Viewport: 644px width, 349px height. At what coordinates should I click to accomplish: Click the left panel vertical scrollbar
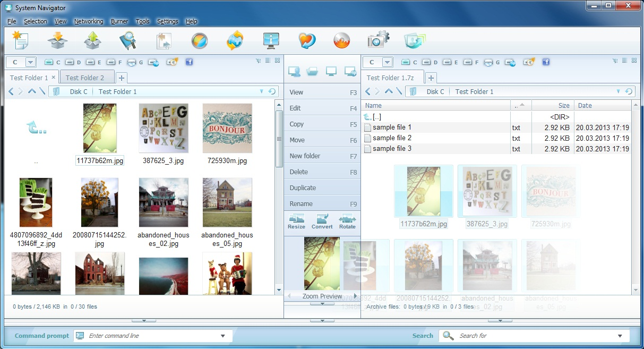(279, 197)
